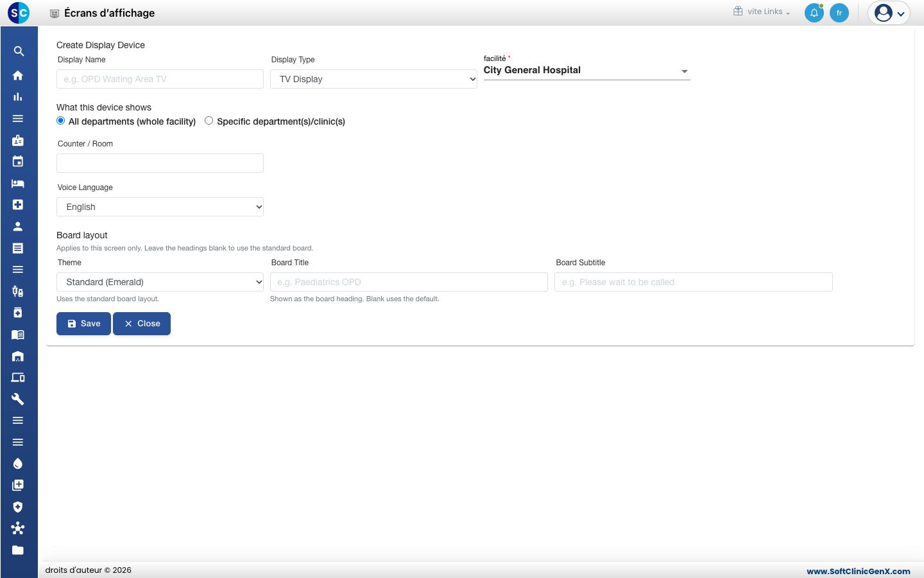
Task: Expand the vite Links menu
Action: click(762, 12)
